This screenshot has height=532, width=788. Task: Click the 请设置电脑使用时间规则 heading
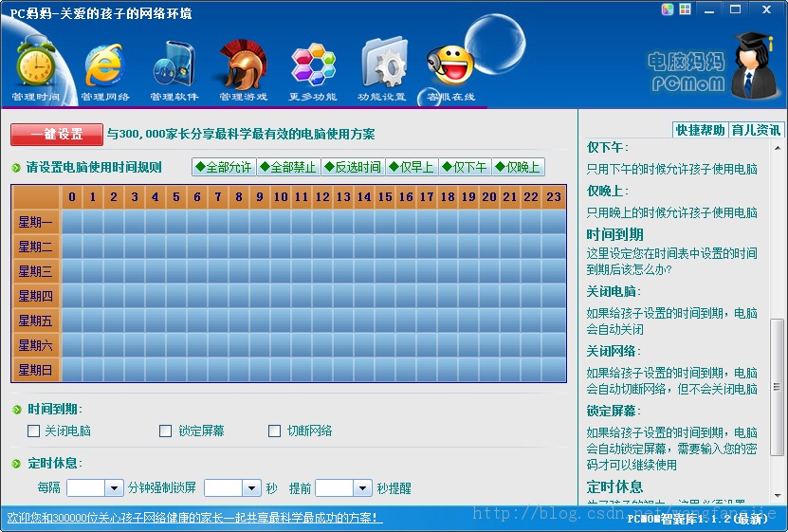point(94,167)
